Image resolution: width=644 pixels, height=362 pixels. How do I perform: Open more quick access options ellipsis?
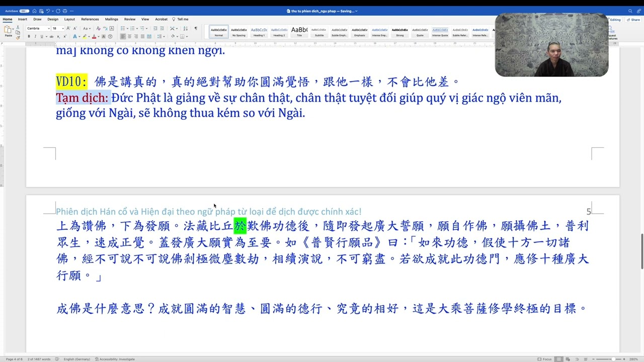71,11
